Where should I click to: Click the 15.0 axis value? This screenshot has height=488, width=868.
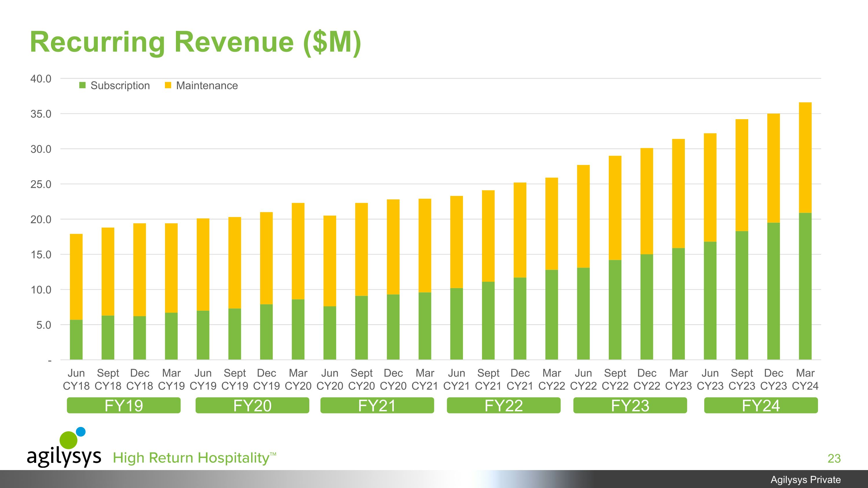click(x=41, y=255)
